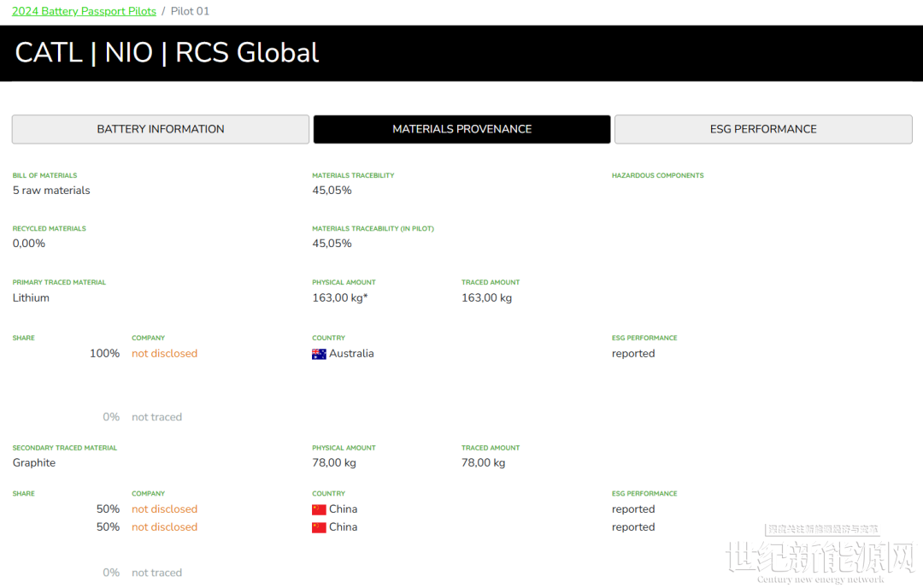Click the Lithium physical amount 163,00 kg* value

click(340, 298)
